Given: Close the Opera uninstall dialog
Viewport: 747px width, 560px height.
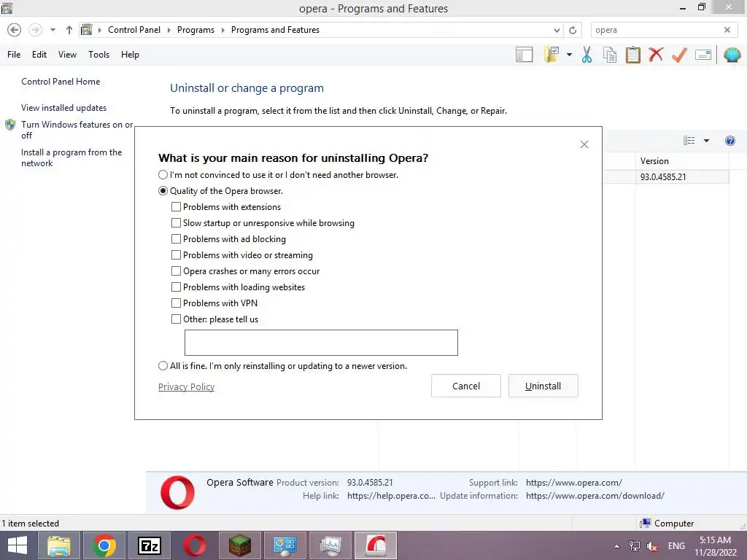Looking at the screenshot, I should pos(584,144).
